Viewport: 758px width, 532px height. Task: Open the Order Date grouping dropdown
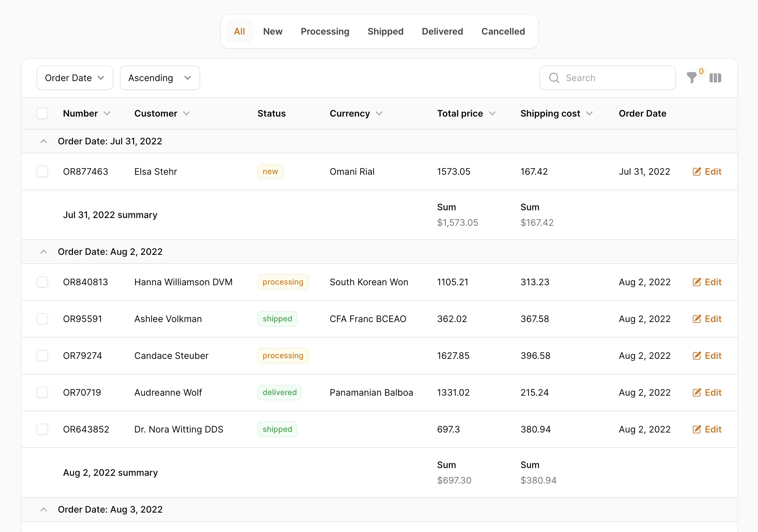(75, 78)
